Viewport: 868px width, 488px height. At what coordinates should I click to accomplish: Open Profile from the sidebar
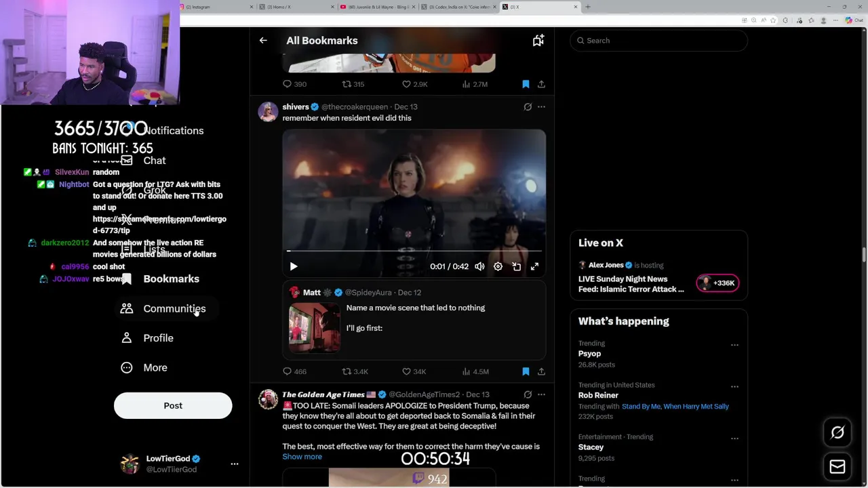pos(147,338)
